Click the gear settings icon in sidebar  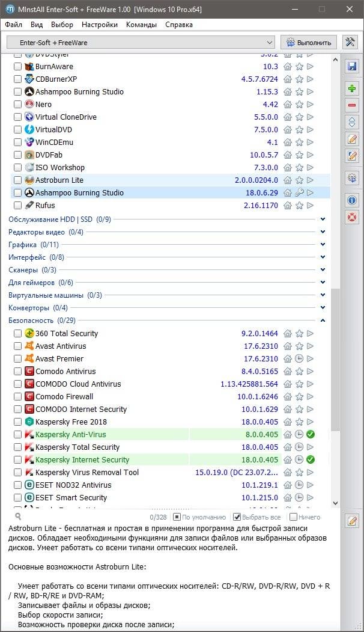[x=352, y=178]
